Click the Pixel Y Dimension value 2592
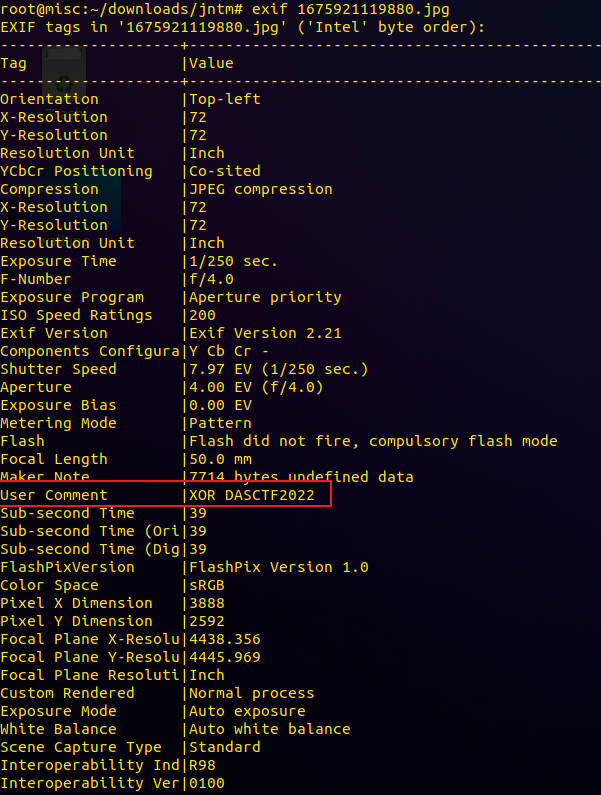 click(207, 621)
